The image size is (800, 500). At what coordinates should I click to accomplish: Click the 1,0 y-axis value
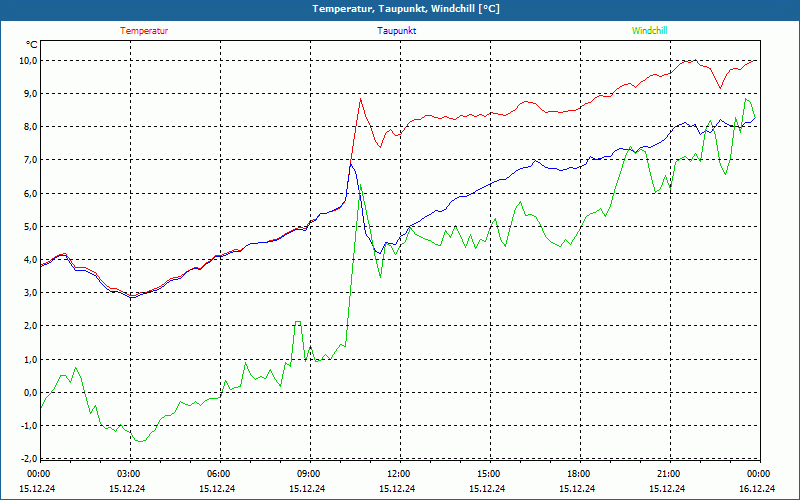coord(30,360)
